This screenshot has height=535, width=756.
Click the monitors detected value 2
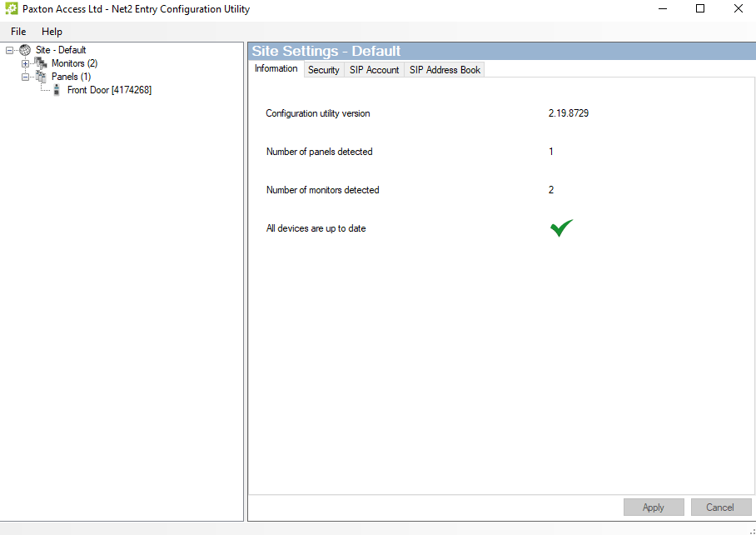(551, 190)
